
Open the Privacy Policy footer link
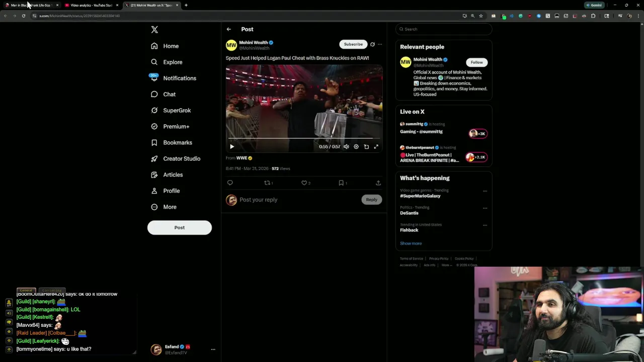(439, 258)
